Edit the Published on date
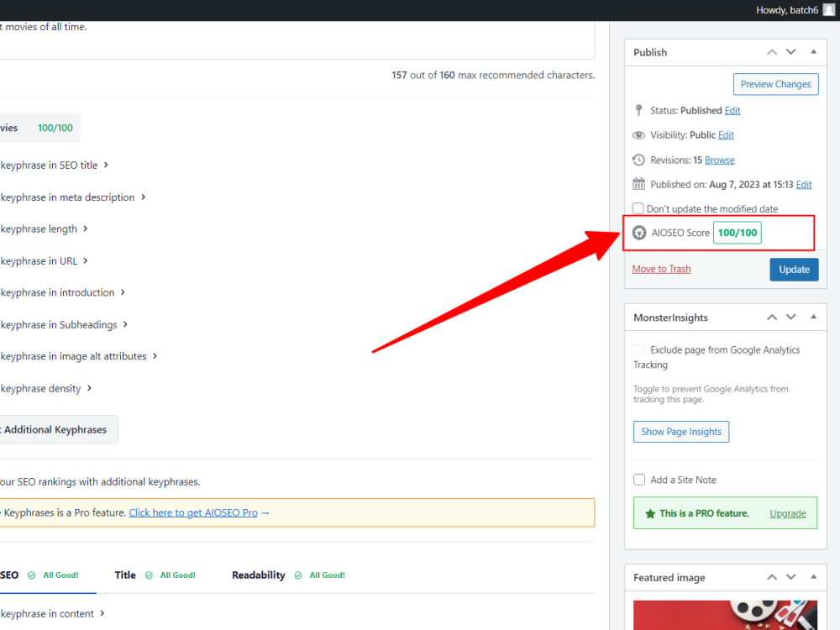840x630 pixels. pyautogui.click(x=804, y=184)
